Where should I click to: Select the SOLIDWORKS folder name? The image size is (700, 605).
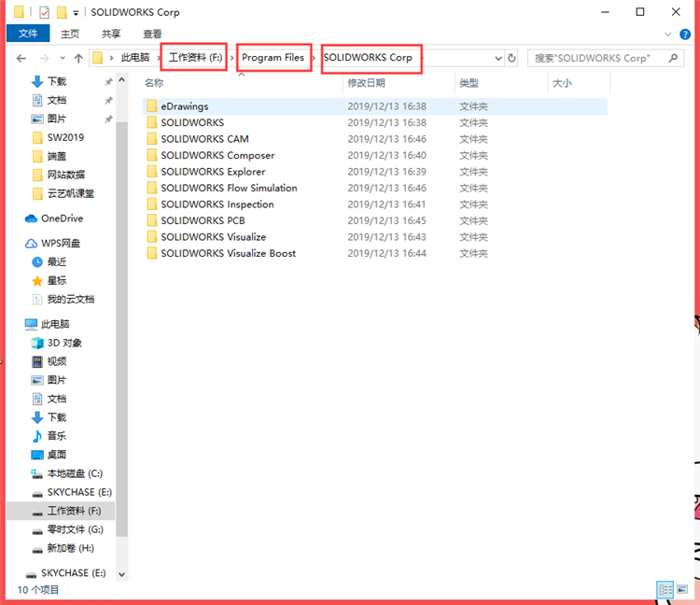coord(192,123)
